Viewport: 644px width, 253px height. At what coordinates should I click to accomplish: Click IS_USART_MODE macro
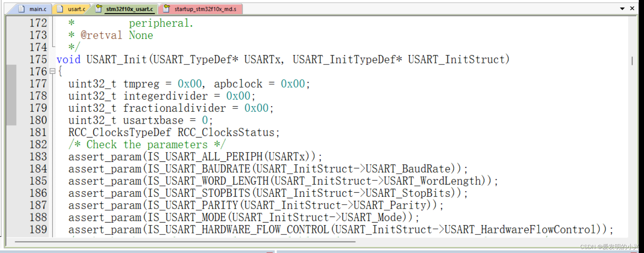click(x=187, y=218)
